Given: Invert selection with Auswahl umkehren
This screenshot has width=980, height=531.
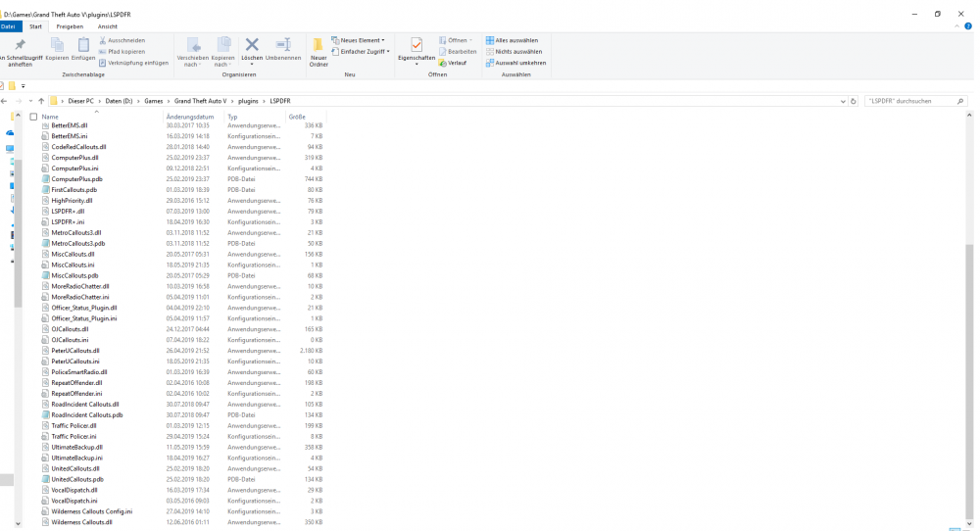Looking at the screenshot, I should coord(515,63).
